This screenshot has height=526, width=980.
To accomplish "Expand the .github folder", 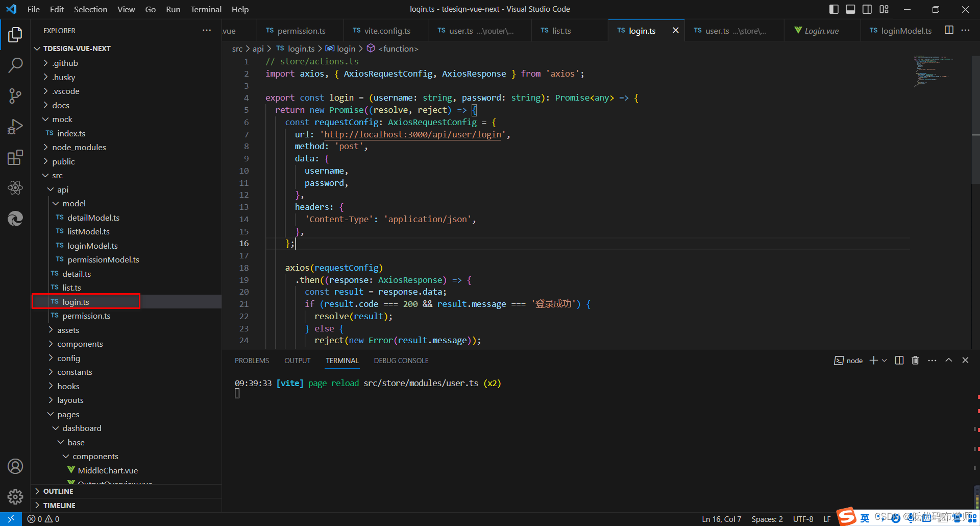I will coord(64,63).
